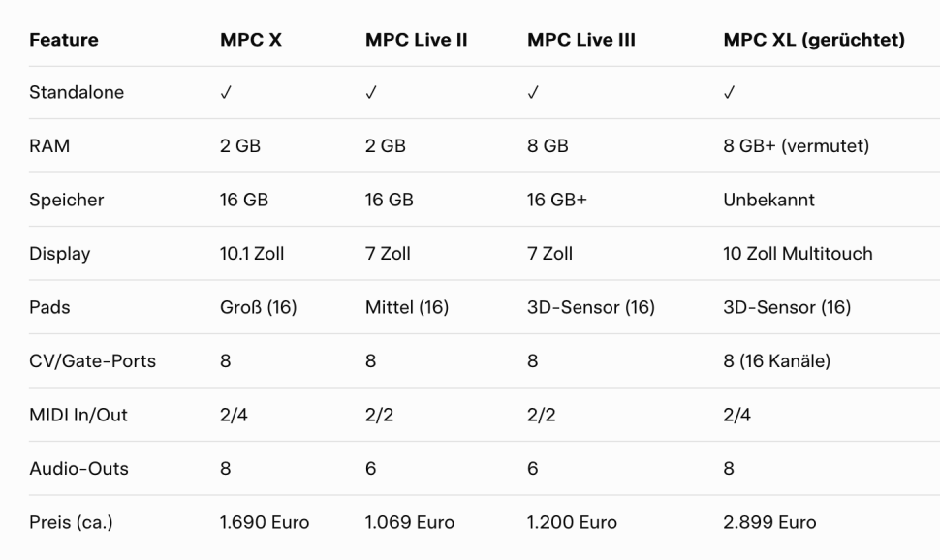This screenshot has height=560, width=940.
Task: Click the MPC XL (gerüchtet) header
Action: pyautogui.click(x=814, y=41)
